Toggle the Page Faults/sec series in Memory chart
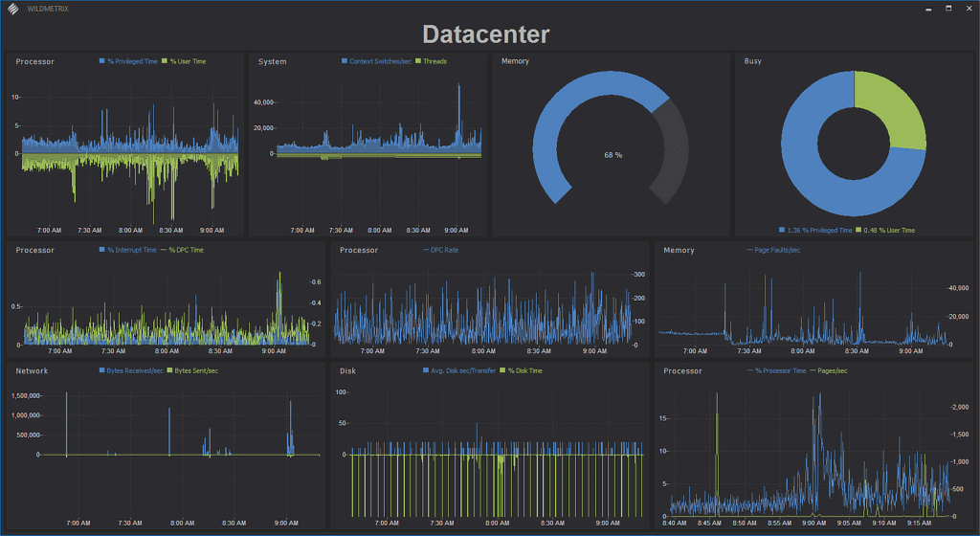 coord(778,250)
